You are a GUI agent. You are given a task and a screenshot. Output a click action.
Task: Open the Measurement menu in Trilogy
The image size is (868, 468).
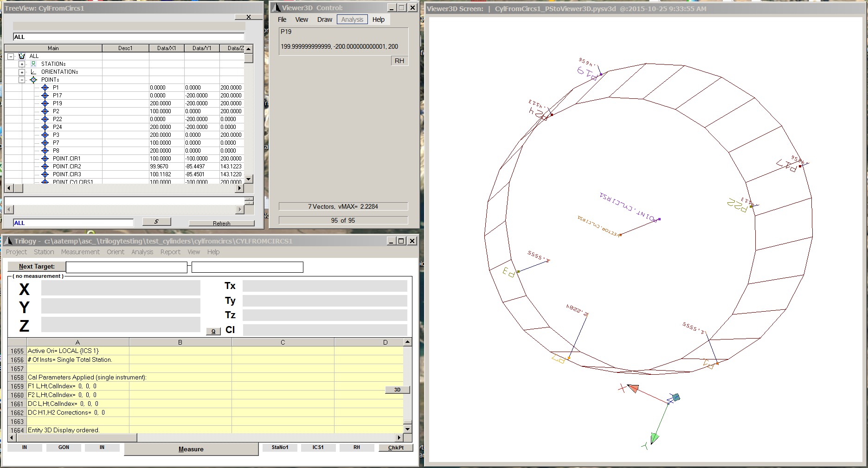click(x=80, y=252)
